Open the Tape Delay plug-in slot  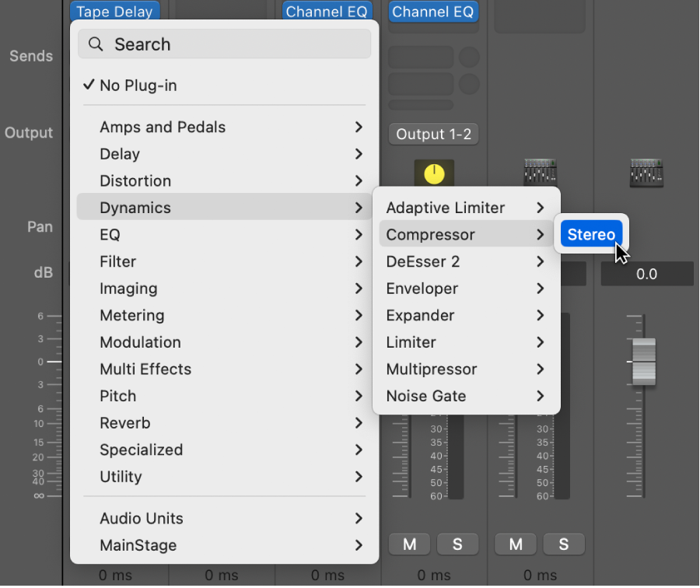pos(114,12)
